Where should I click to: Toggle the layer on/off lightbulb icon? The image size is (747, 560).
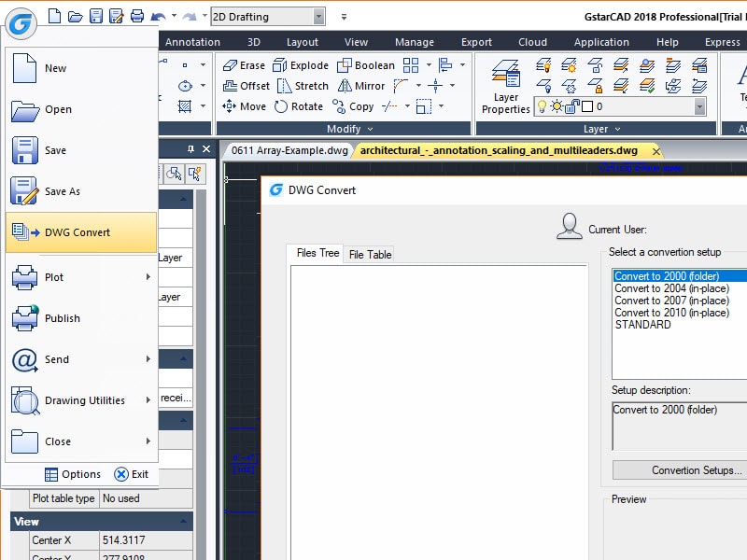pyautogui.click(x=543, y=106)
